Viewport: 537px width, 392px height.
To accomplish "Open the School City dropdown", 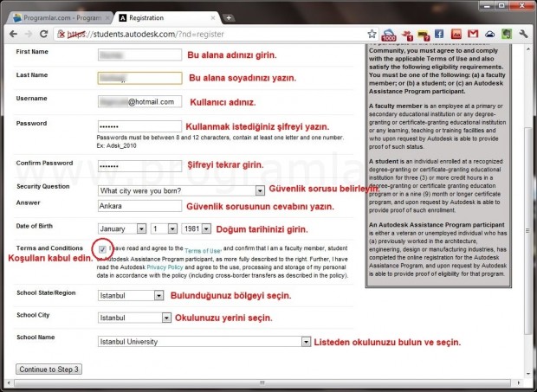I will [x=134, y=318].
